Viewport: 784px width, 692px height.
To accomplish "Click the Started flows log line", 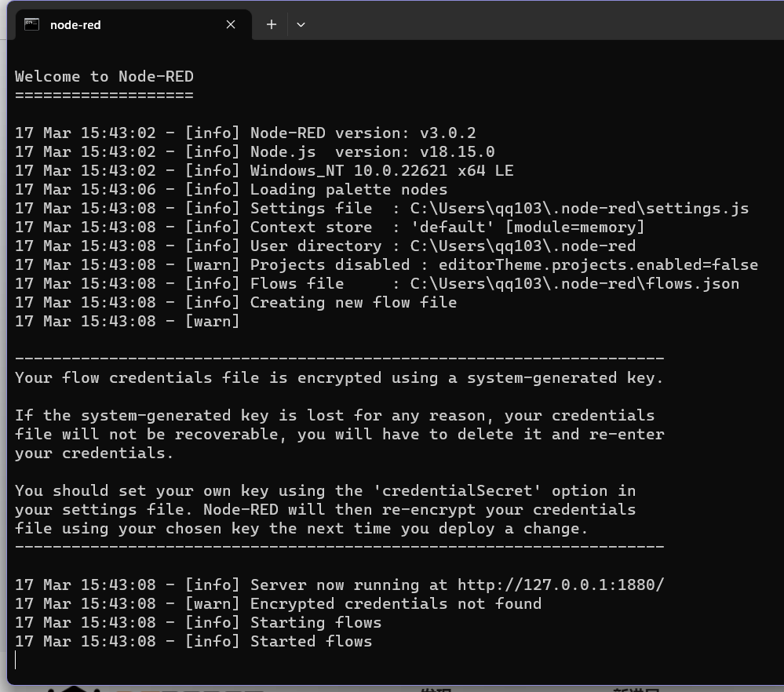I will point(194,642).
